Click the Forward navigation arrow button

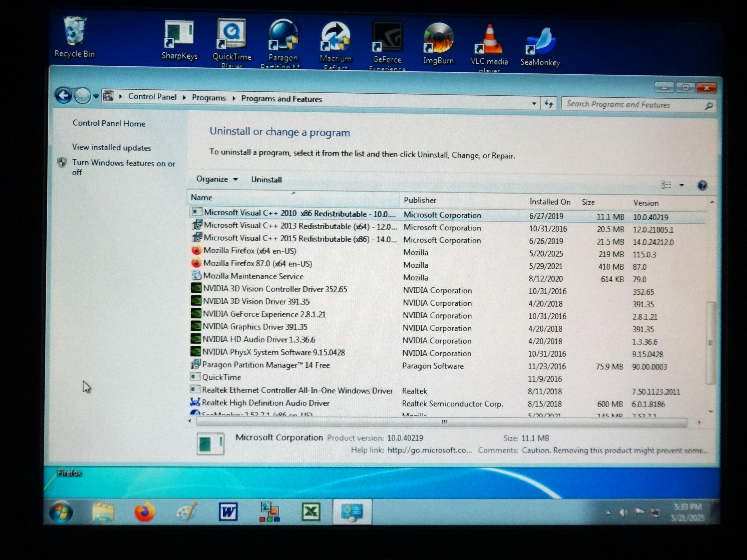(82, 96)
